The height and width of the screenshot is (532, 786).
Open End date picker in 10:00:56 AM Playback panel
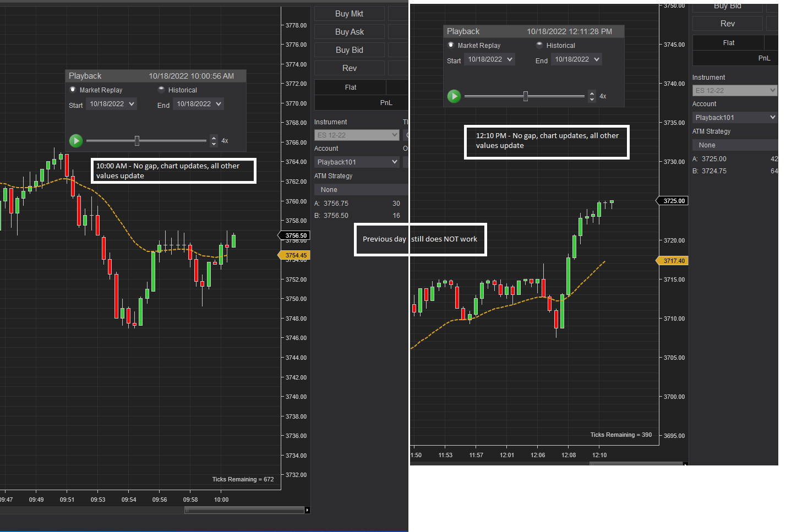(x=199, y=104)
